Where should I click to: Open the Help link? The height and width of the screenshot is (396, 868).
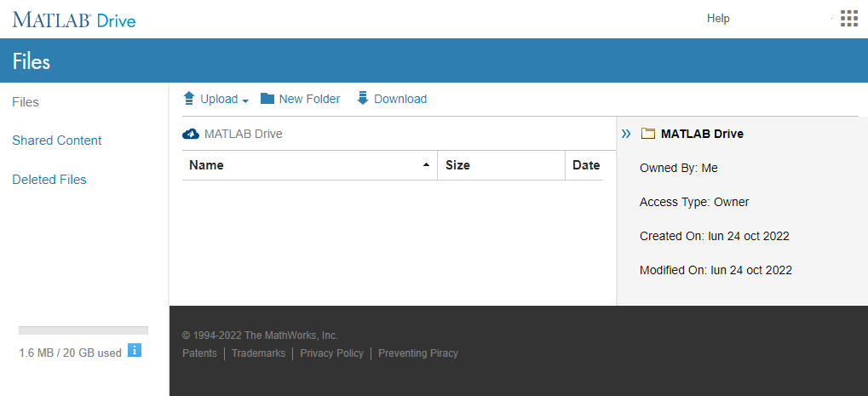pos(718,19)
